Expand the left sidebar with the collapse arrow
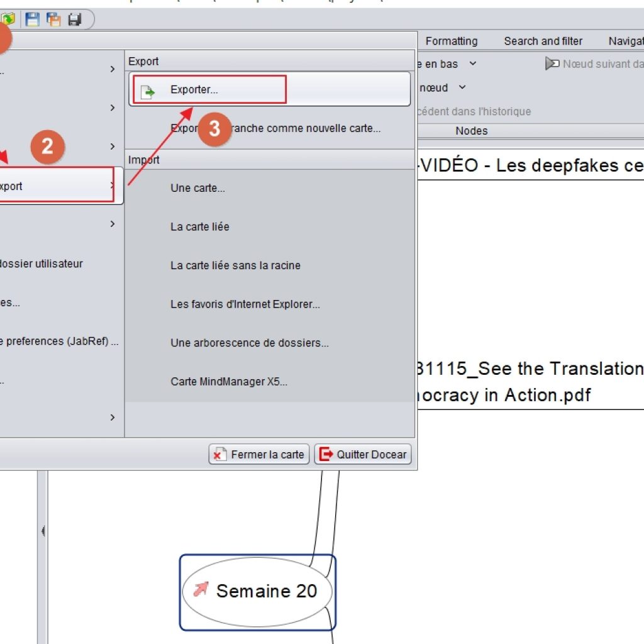Screen dimensions: 644x644 pos(43,531)
